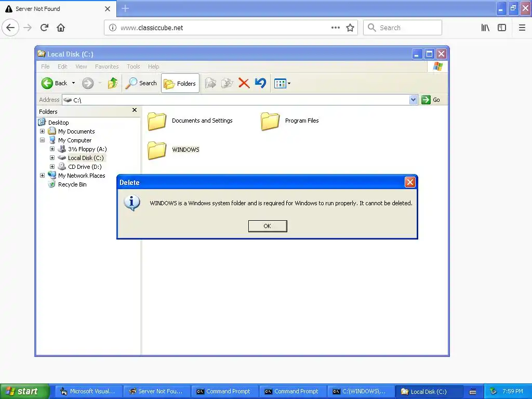
Task: Click the Copy To toolbar icon
Action: tap(227, 83)
